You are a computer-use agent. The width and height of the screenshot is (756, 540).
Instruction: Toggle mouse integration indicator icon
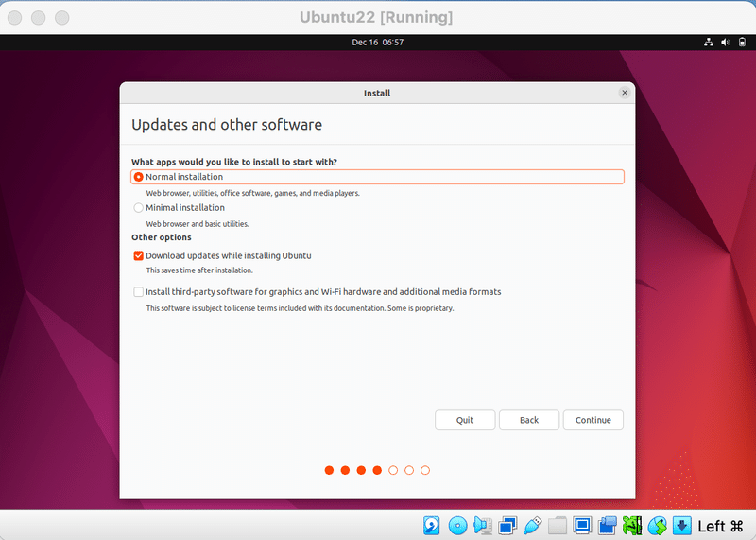click(x=657, y=526)
